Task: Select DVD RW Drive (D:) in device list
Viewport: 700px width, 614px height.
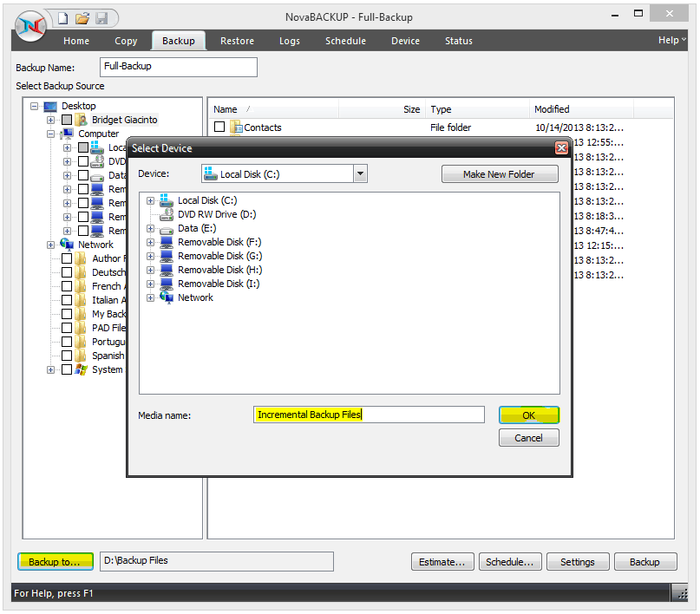Action: click(216, 214)
